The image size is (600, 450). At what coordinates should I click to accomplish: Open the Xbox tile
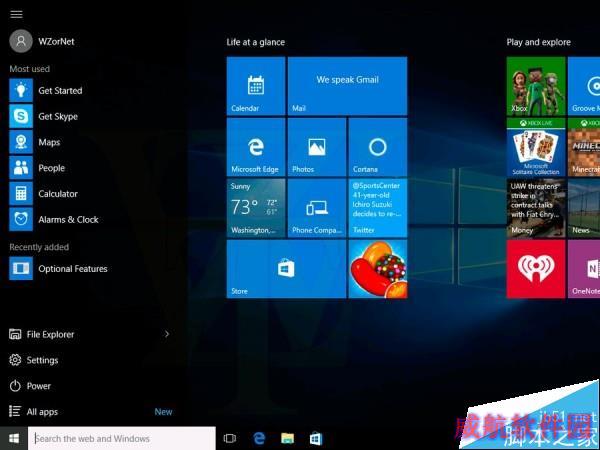click(x=536, y=86)
